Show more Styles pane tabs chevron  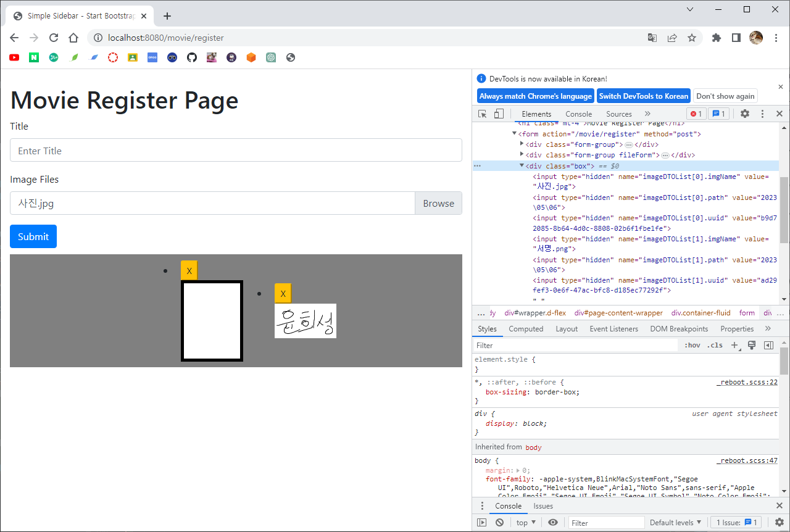coord(768,329)
